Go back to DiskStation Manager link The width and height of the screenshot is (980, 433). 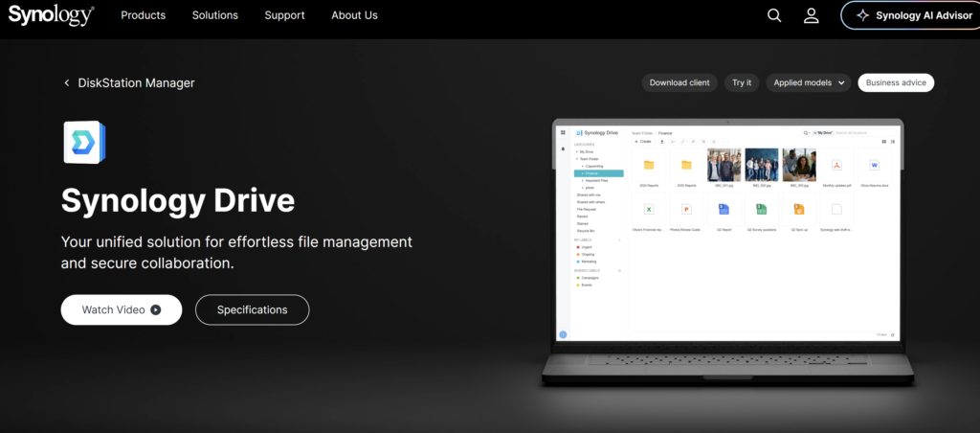(x=136, y=82)
